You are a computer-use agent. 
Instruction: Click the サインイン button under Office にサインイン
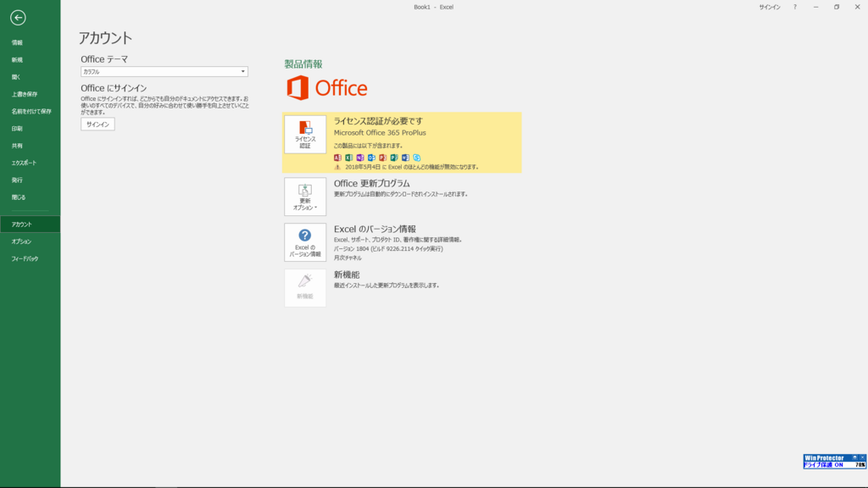98,124
